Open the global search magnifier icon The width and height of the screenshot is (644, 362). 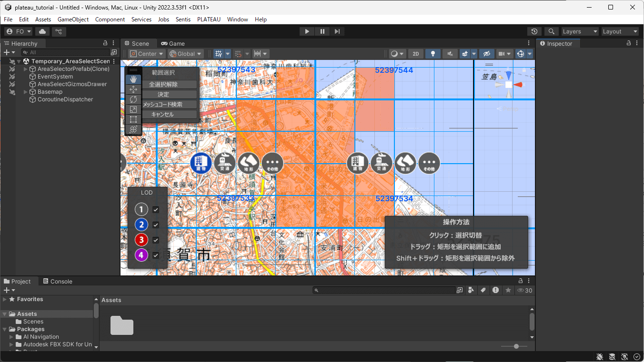tap(552, 31)
